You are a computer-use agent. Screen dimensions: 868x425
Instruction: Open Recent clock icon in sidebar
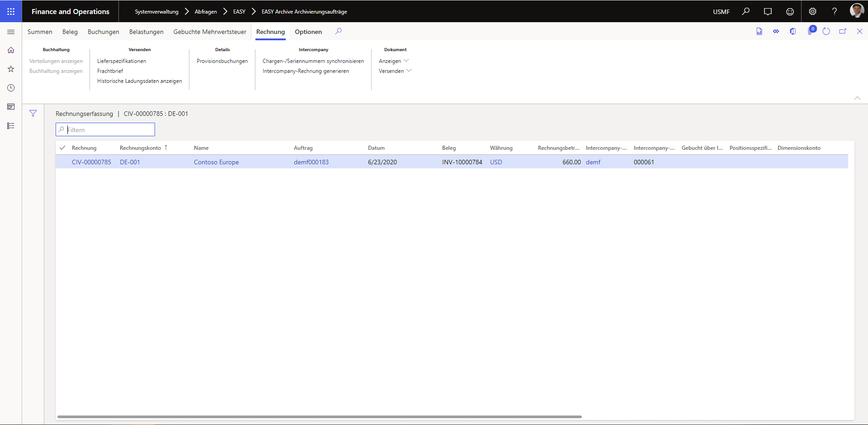pyautogui.click(x=11, y=88)
